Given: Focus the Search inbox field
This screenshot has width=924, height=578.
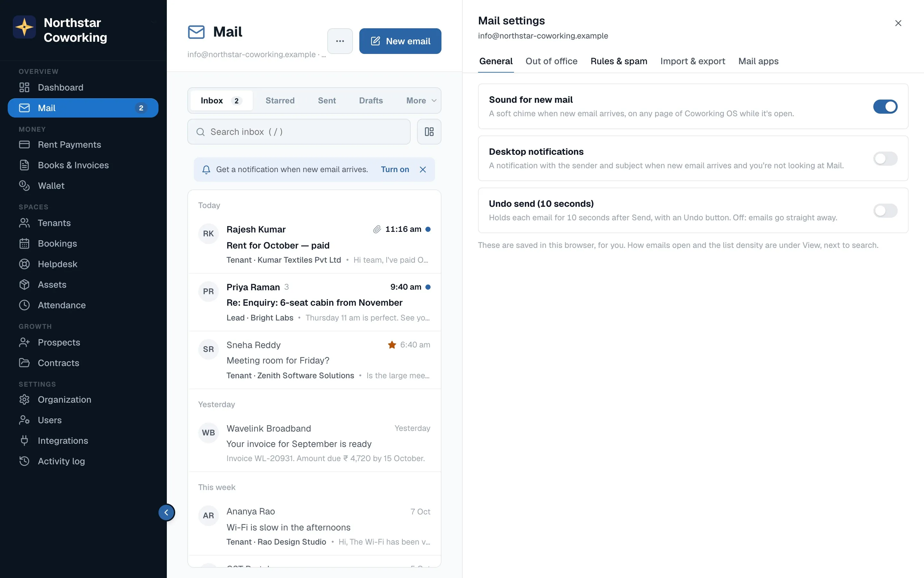Looking at the screenshot, I should point(299,132).
